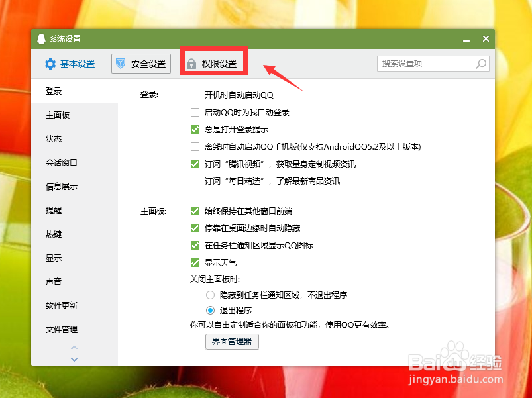The height and width of the screenshot is (398, 532).
Task: Click the gear icon on 基本设置 tab
Action: (x=50, y=64)
